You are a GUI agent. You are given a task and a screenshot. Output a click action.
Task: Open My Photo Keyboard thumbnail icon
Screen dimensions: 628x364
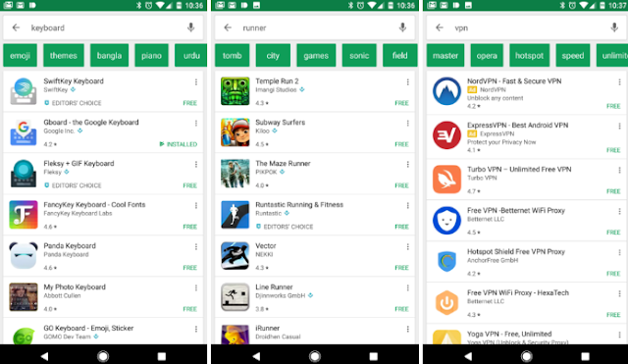pos(24,297)
